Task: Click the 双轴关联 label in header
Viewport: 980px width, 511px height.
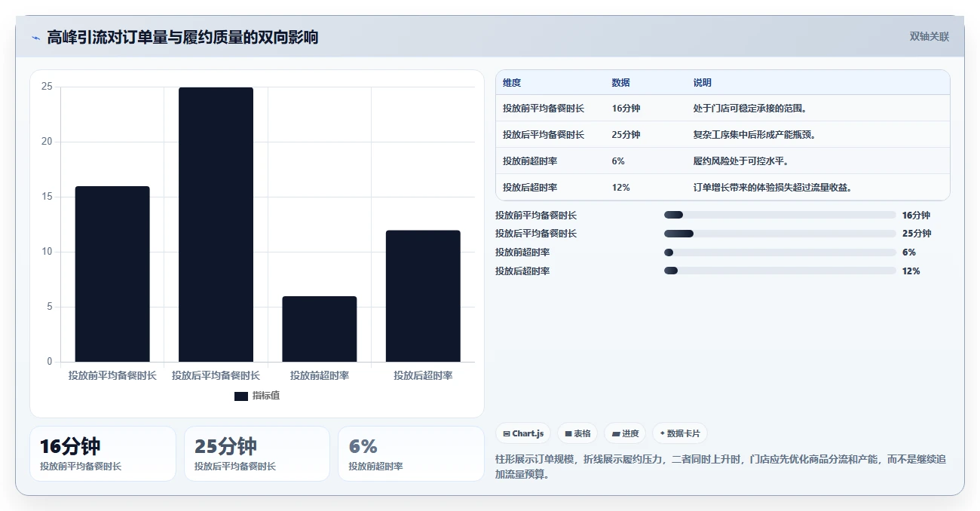Action: point(929,37)
